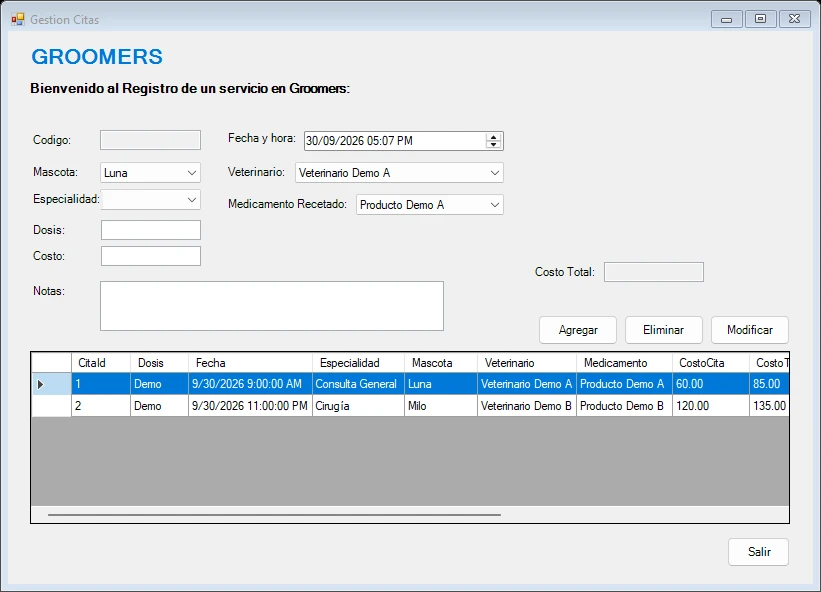The width and height of the screenshot is (821, 592).
Task: Click the Eliminar button
Action: tap(663, 330)
